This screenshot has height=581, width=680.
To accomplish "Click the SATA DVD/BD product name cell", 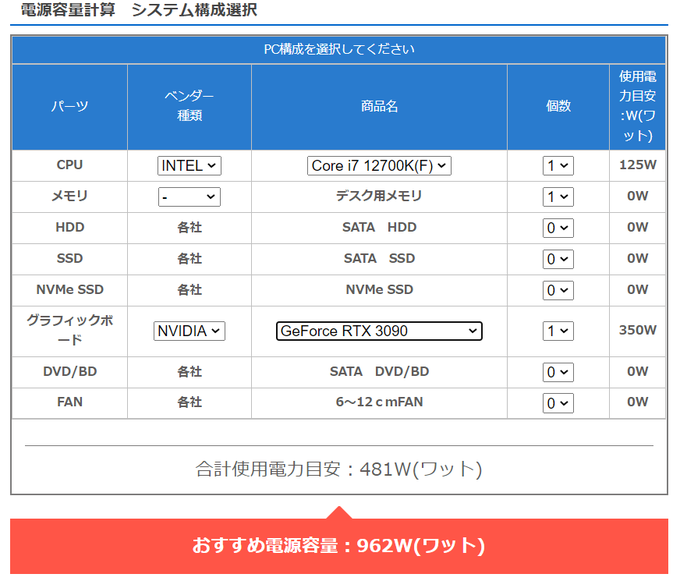I will point(379,372).
